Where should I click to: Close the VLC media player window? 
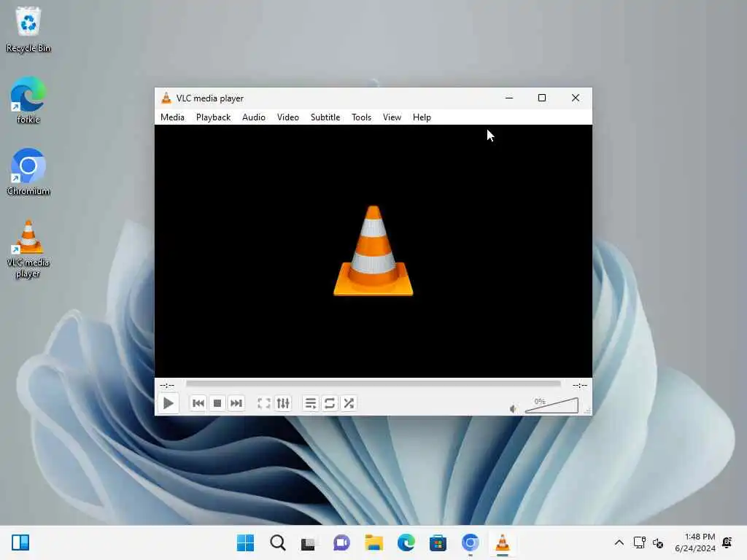(x=576, y=98)
